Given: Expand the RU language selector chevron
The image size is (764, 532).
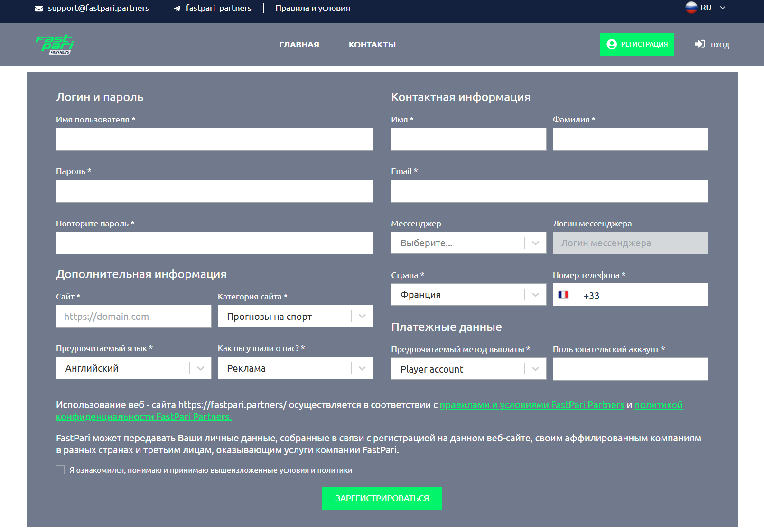Looking at the screenshot, I should coord(723,8).
